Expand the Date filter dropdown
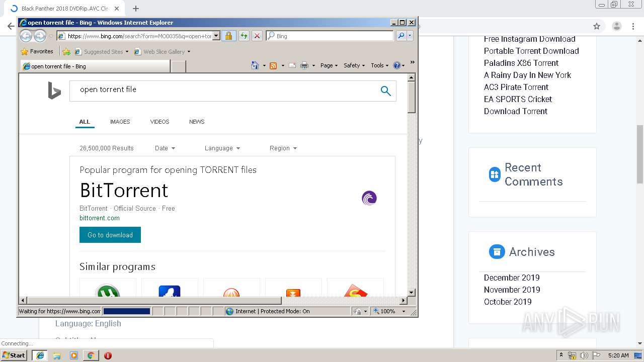644x362 pixels. (x=165, y=148)
